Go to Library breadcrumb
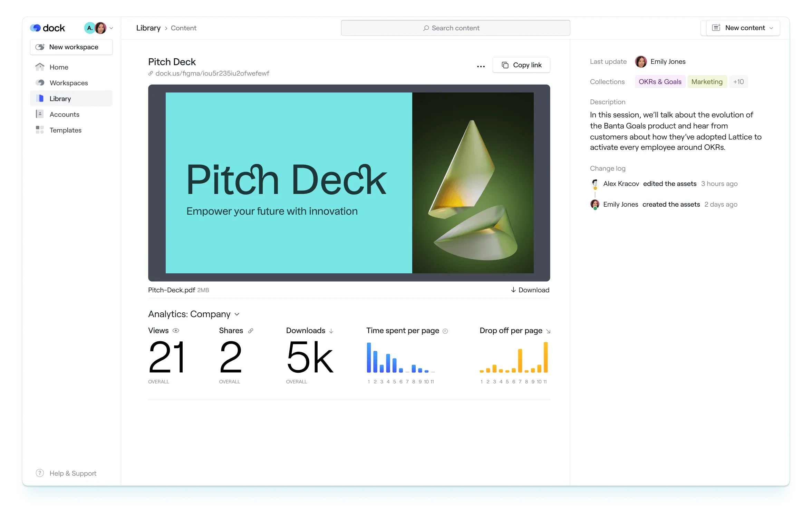Viewport: 812px width, 508px height. click(x=148, y=28)
